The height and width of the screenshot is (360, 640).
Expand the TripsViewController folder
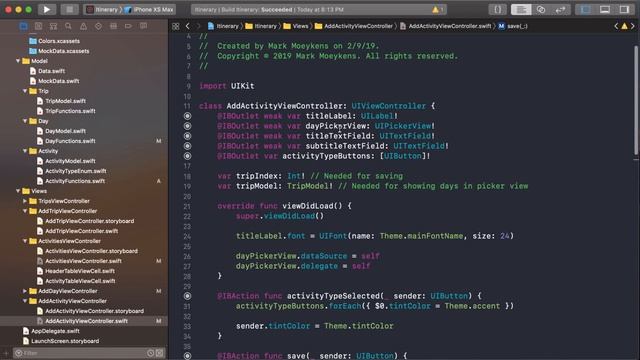coord(25,201)
